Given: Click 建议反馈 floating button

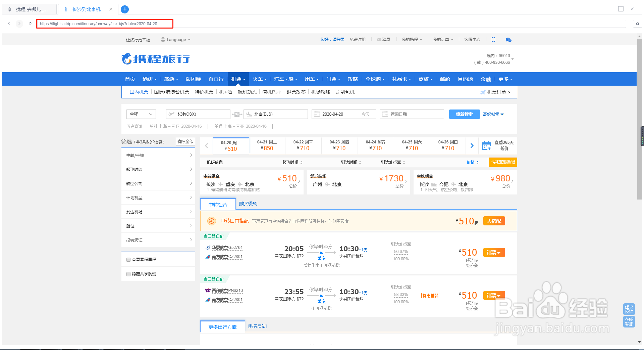Looking at the screenshot, I should (629, 309).
